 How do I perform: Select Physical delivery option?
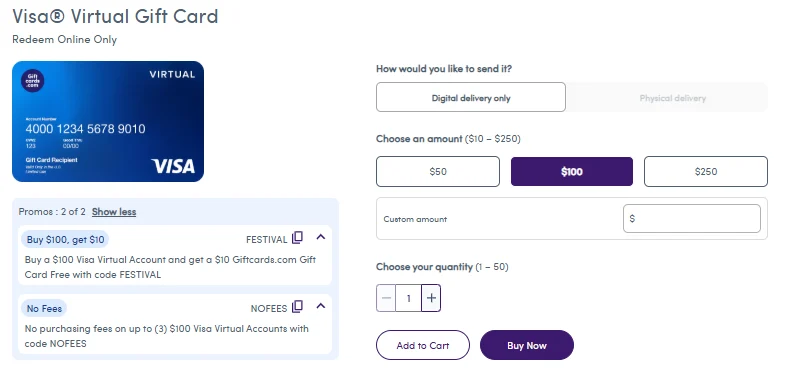(672, 97)
